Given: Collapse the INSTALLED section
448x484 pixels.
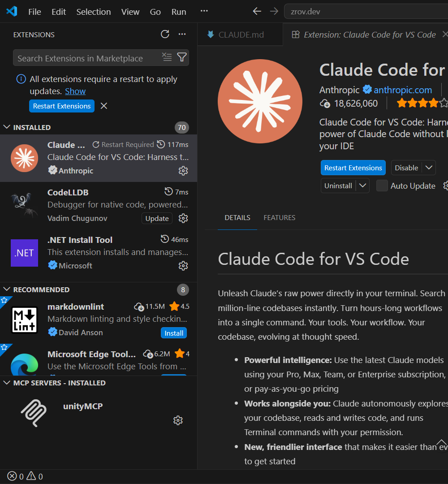Looking at the screenshot, I should point(6,127).
